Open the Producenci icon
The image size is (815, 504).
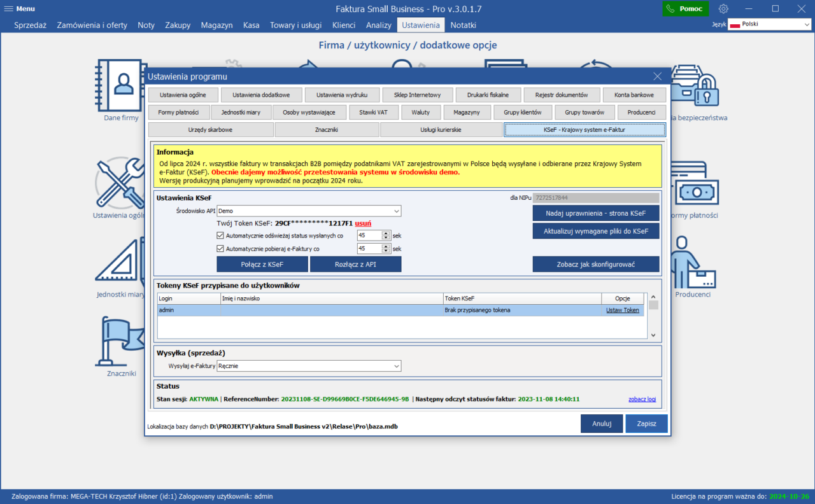coord(691,261)
